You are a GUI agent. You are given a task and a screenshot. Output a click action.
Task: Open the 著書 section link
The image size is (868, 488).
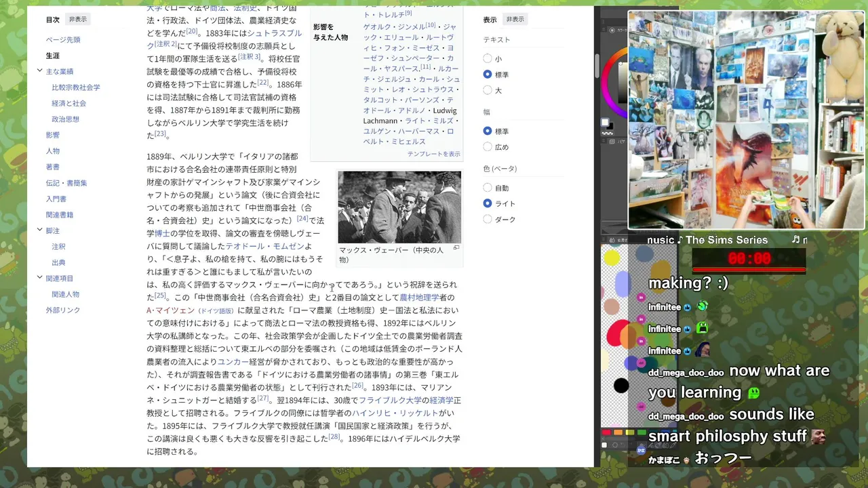pyautogui.click(x=53, y=167)
